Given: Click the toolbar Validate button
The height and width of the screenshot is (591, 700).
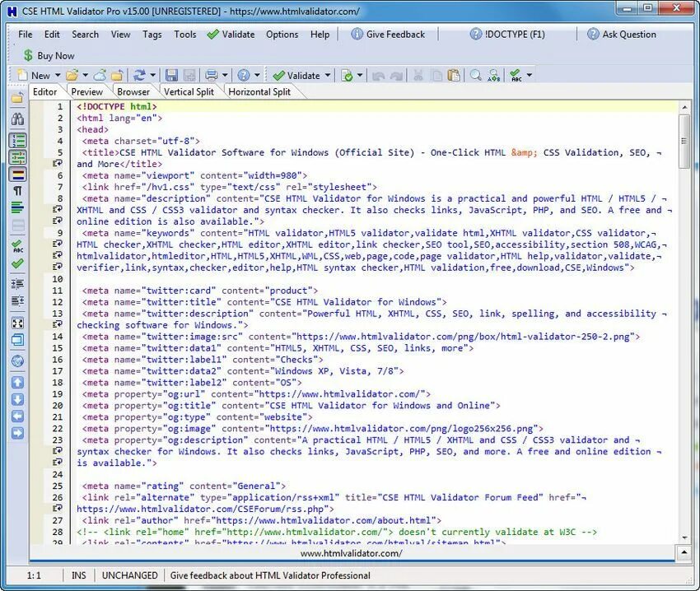Looking at the screenshot, I should click(296, 76).
